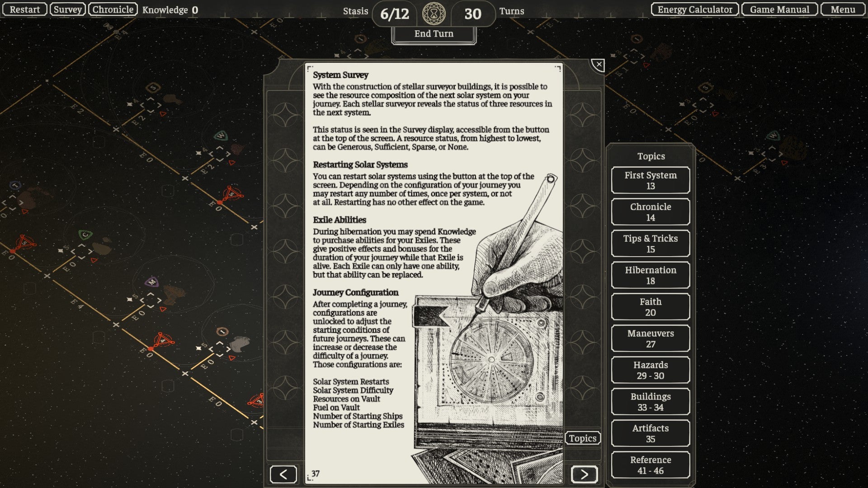Open the Faith topic on page 20
The image size is (868, 488).
point(650,306)
